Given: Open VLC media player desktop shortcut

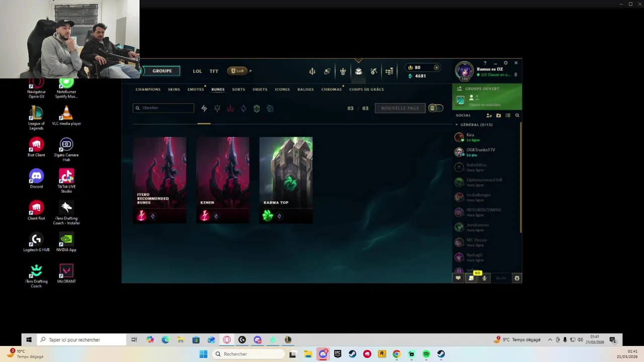Looking at the screenshot, I should pyautogui.click(x=66, y=115).
